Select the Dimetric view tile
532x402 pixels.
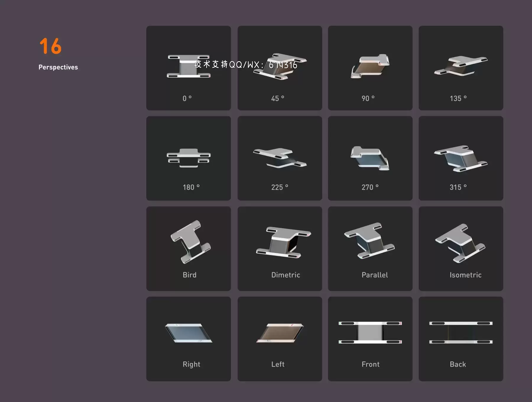point(280,248)
